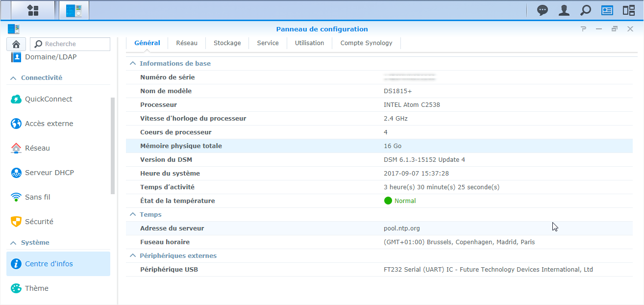644x305 pixels.
Task: Collapse the Périphériques externes section
Action: pos(132,256)
